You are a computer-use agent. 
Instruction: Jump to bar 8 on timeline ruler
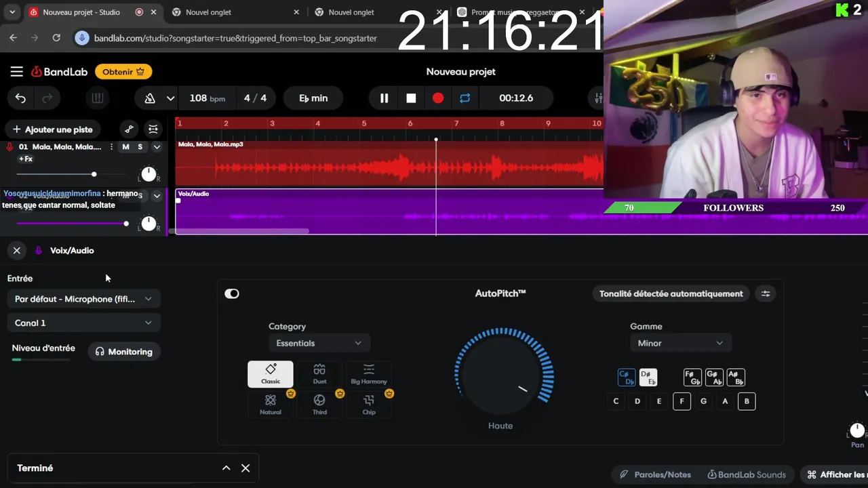click(502, 123)
